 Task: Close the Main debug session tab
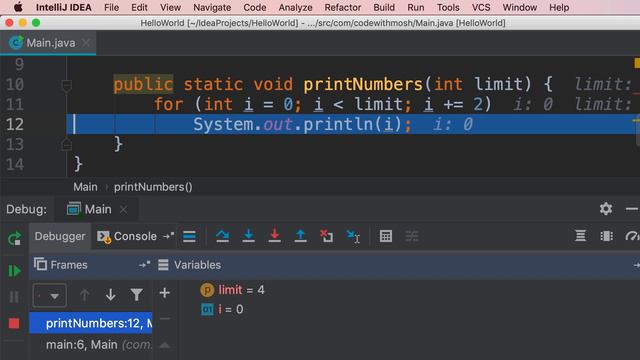click(x=123, y=209)
